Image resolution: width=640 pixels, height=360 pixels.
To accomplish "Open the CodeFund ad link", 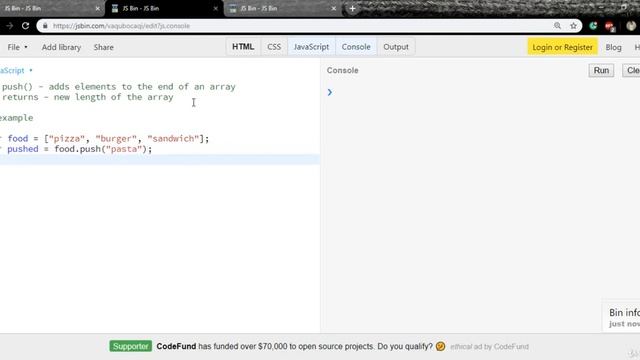I will click(x=294, y=346).
